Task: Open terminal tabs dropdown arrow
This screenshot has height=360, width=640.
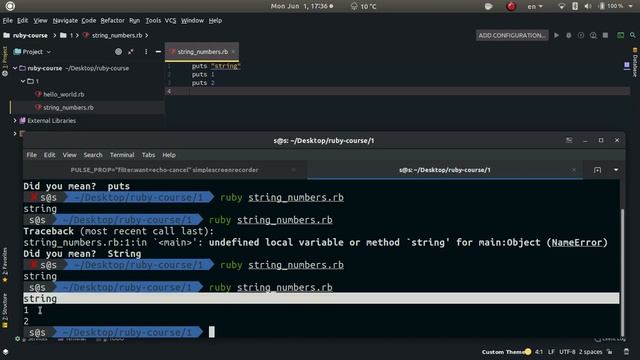Action: [616, 170]
